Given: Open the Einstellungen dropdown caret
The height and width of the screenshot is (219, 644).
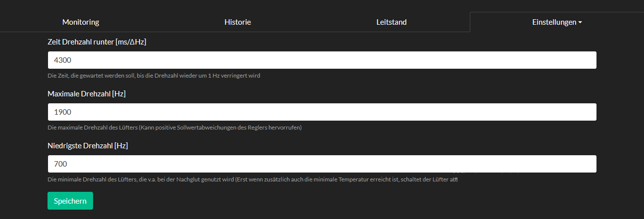Looking at the screenshot, I should click(580, 23).
